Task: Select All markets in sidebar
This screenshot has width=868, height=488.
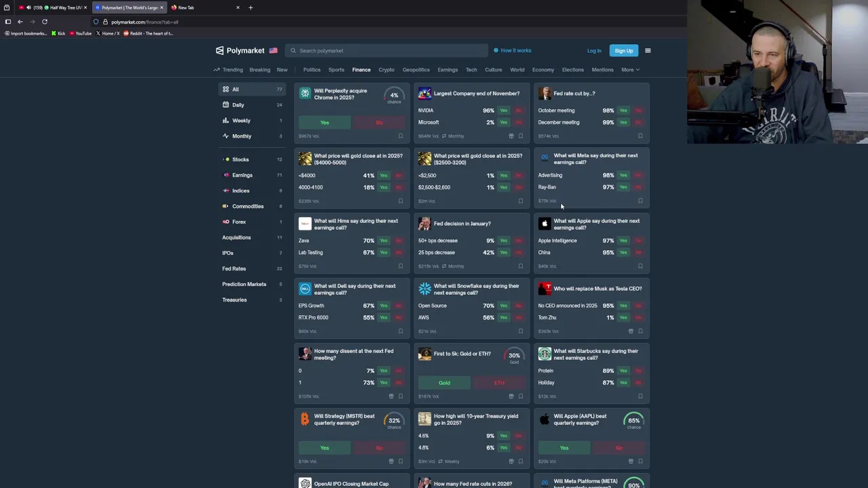Action: tap(251, 89)
